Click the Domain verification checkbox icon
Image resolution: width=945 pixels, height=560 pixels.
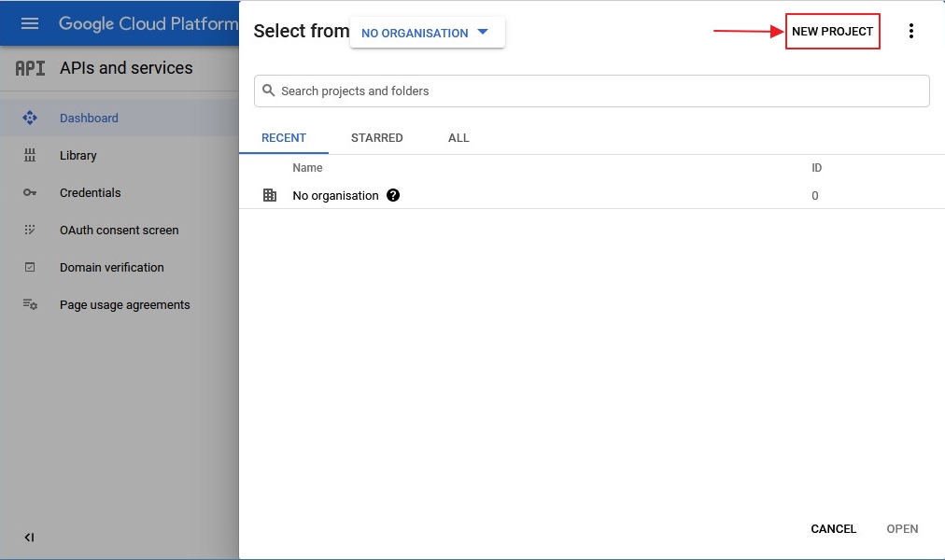[30, 268]
